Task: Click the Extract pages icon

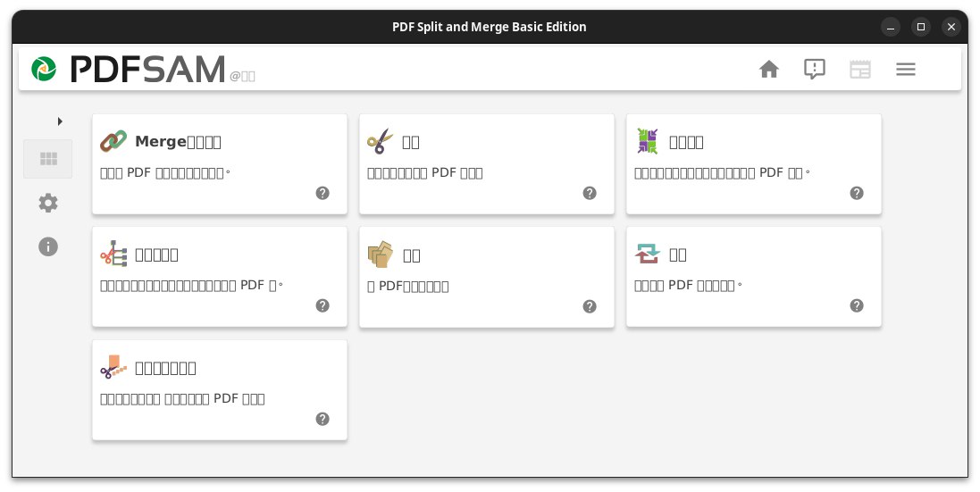Action: coord(380,254)
